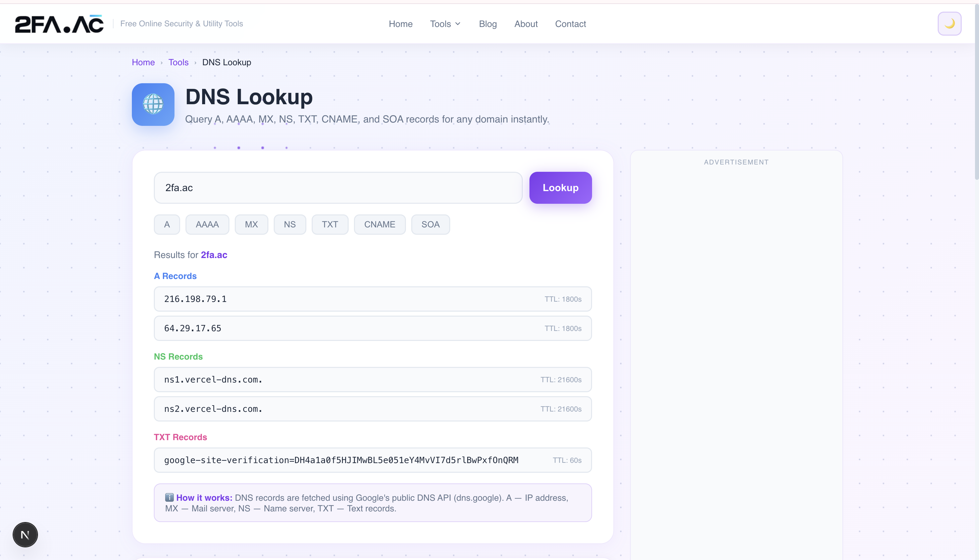Click the 2fa.ac name in Results for

(214, 255)
